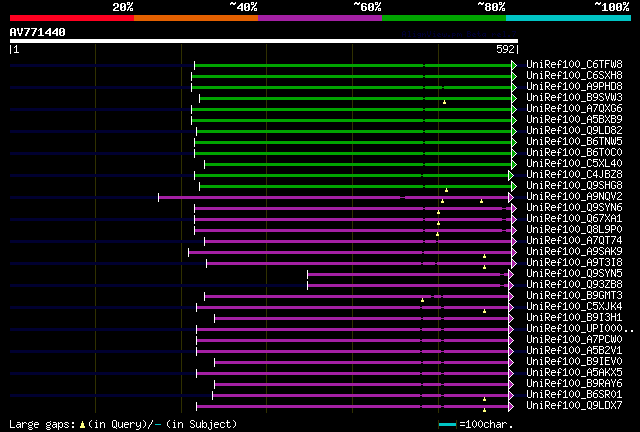Image resolution: width=640 pixels, height=432 pixels.
Task: Click the ~80% identity label
Action: [491, 7]
